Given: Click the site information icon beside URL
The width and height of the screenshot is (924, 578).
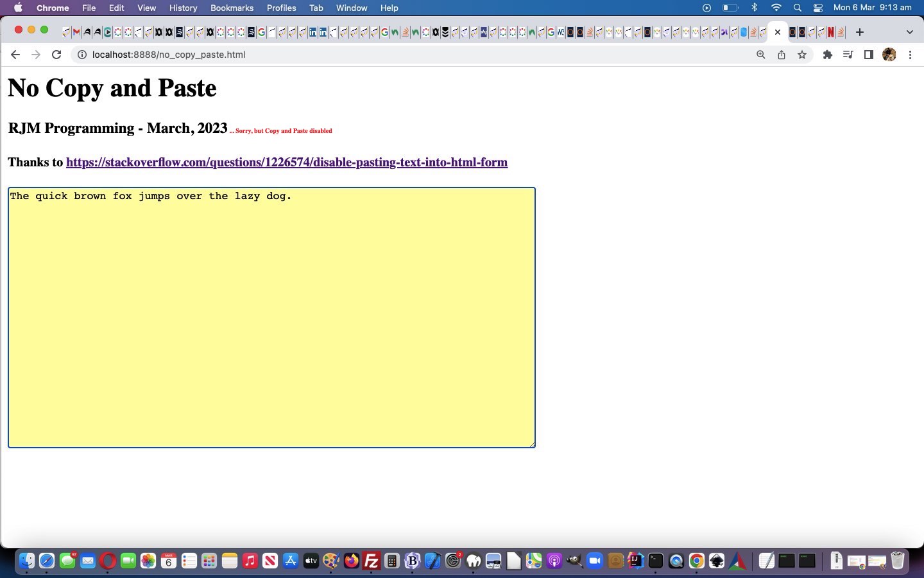Looking at the screenshot, I should click(82, 55).
